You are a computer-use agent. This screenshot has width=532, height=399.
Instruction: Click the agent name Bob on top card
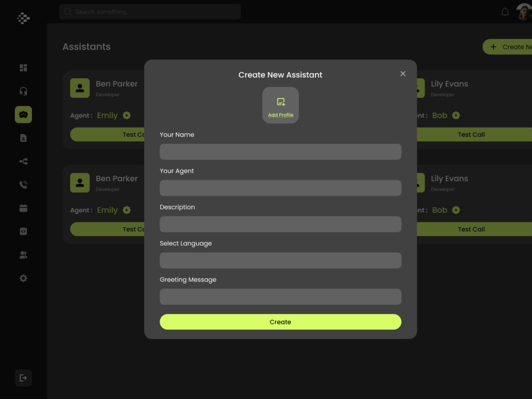click(x=440, y=115)
